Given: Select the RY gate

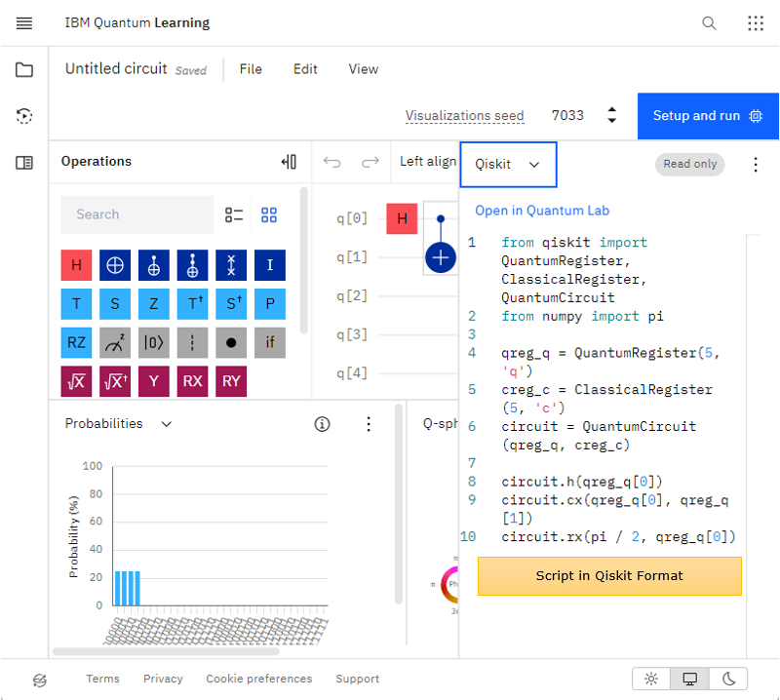Looking at the screenshot, I should [231, 381].
